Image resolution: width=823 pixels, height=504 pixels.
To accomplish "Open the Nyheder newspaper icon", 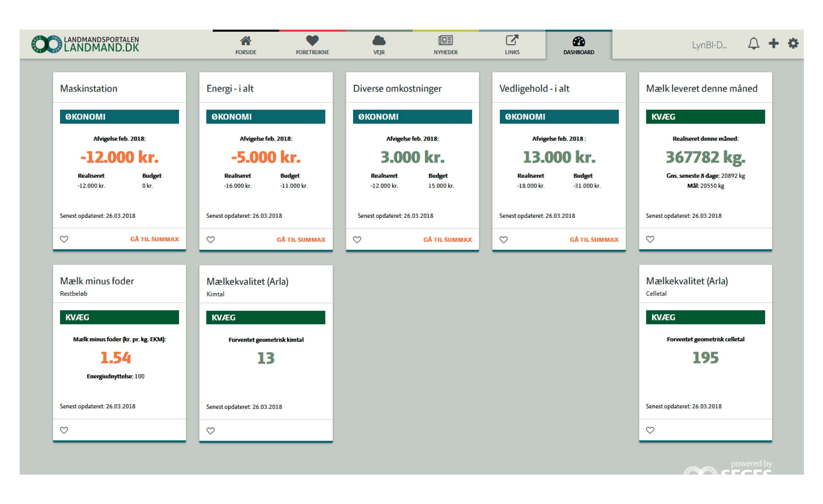I will 445,41.
